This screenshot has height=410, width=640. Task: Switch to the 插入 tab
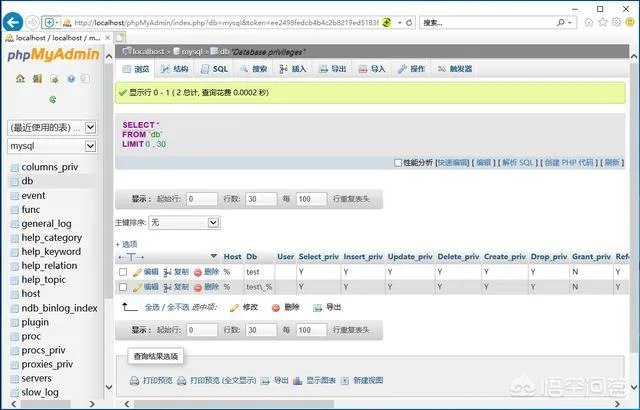[293, 69]
